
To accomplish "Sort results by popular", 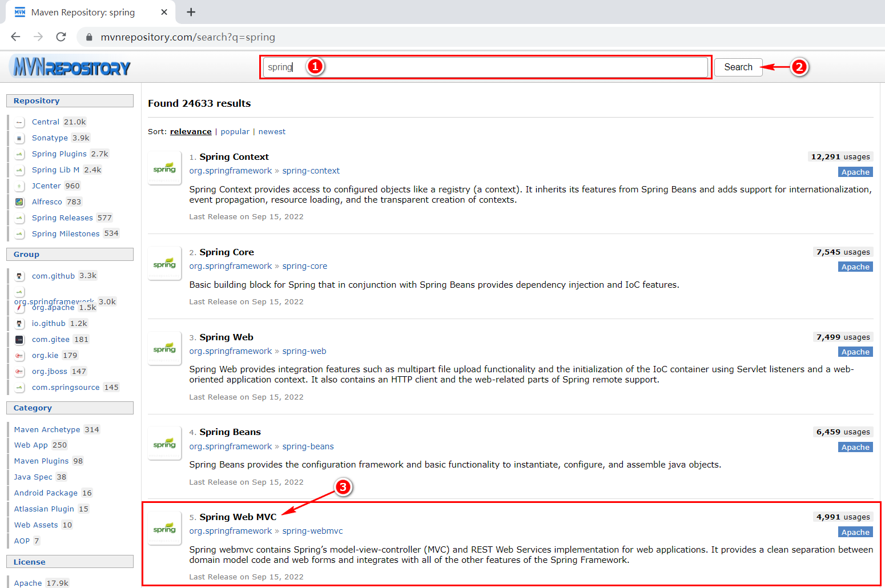I will [235, 131].
